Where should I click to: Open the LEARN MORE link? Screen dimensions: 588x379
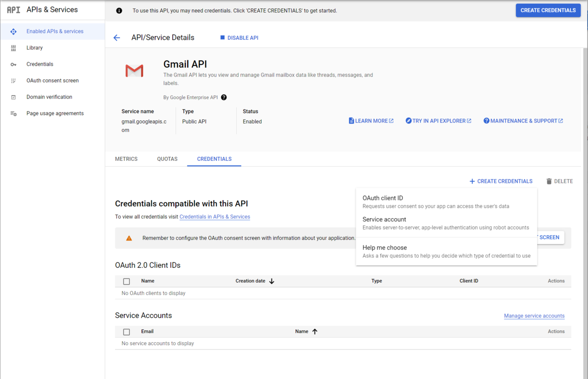pyautogui.click(x=371, y=121)
